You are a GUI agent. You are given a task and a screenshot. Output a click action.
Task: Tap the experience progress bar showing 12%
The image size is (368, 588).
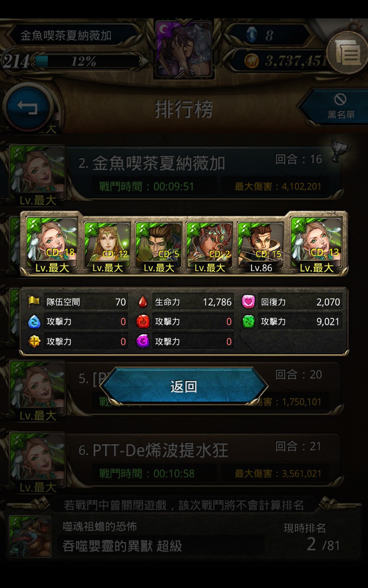87,61
